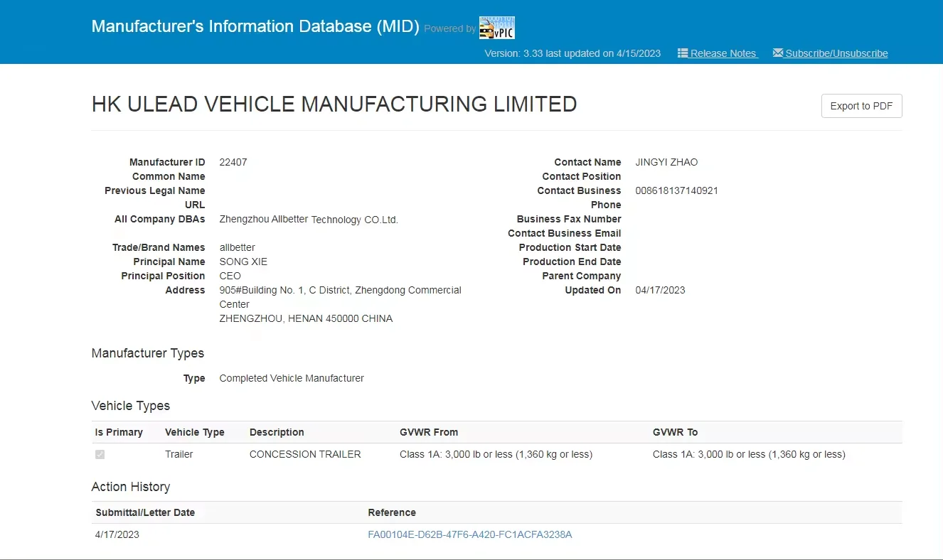The width and height of the screenshot is (943, 560).
Task: Click the Manufacturer's Information Database title
Action: pos(255,26)
